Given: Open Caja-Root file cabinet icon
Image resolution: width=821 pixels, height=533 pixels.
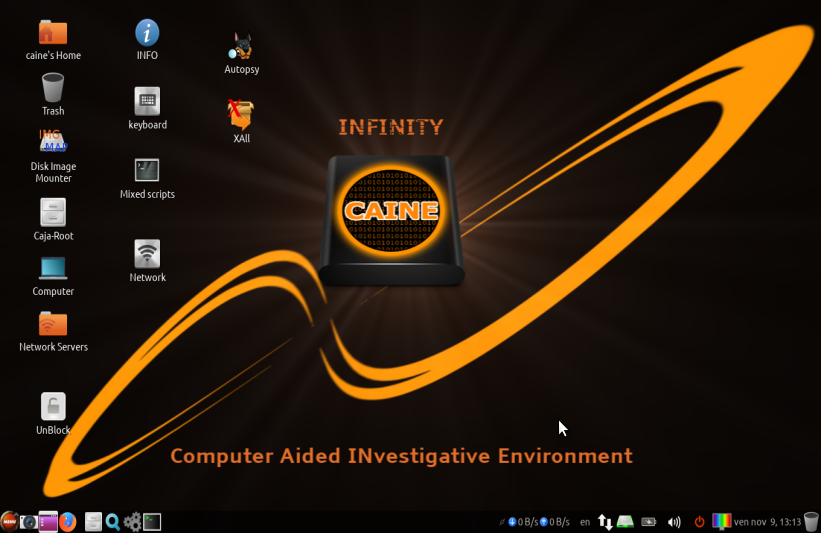Looking at the screenshot, I should click(53, 212).
